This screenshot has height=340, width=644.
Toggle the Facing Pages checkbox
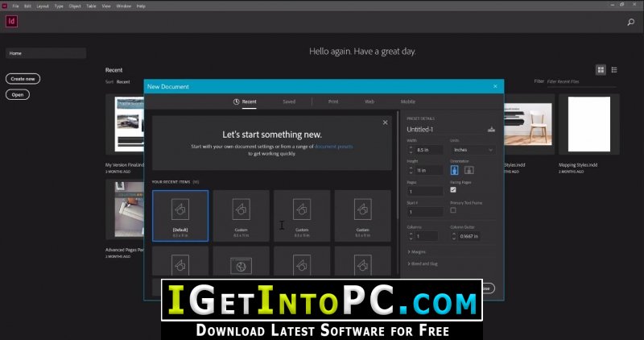pos(453,189)
